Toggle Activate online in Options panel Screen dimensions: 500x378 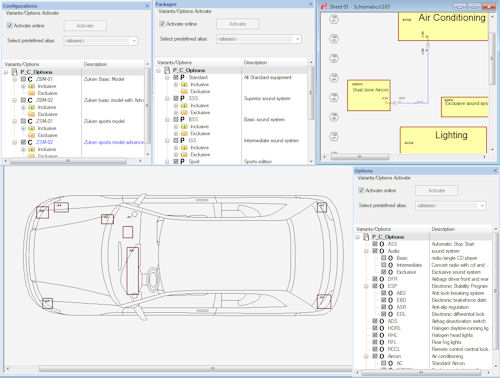361,190
